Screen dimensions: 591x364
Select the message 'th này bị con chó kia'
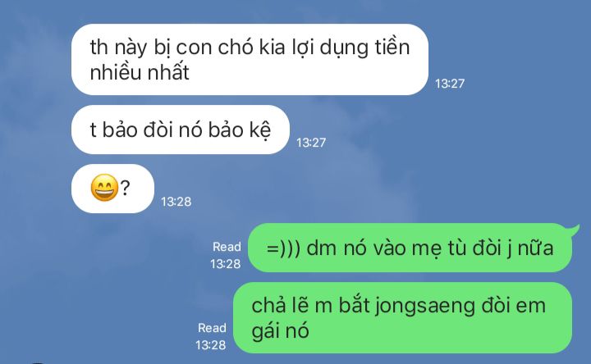pos(250,60)
